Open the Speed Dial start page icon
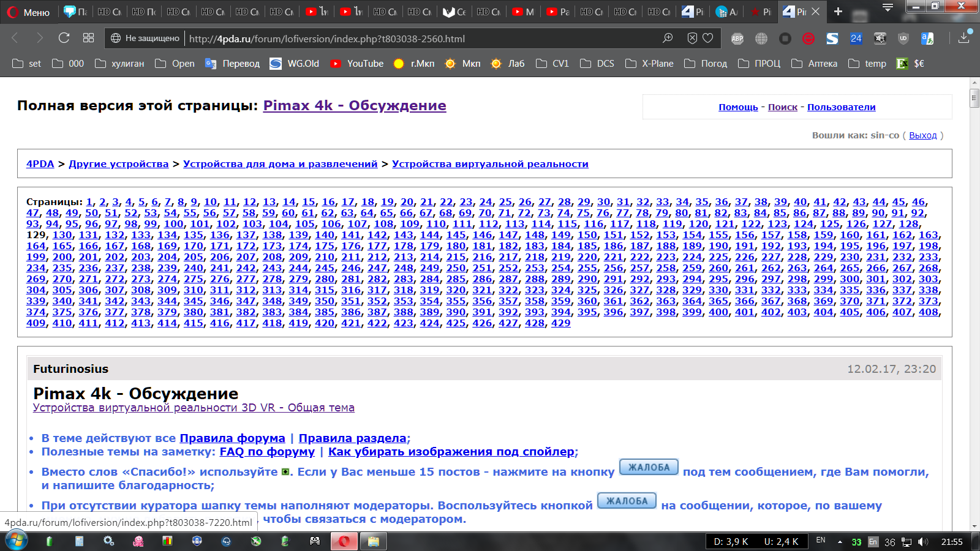 88,38
